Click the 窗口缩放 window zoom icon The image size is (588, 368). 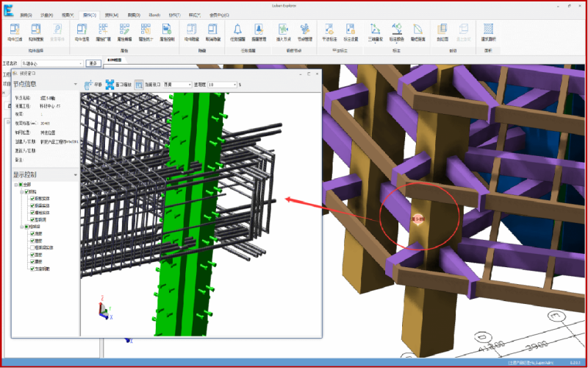[110, 85]
